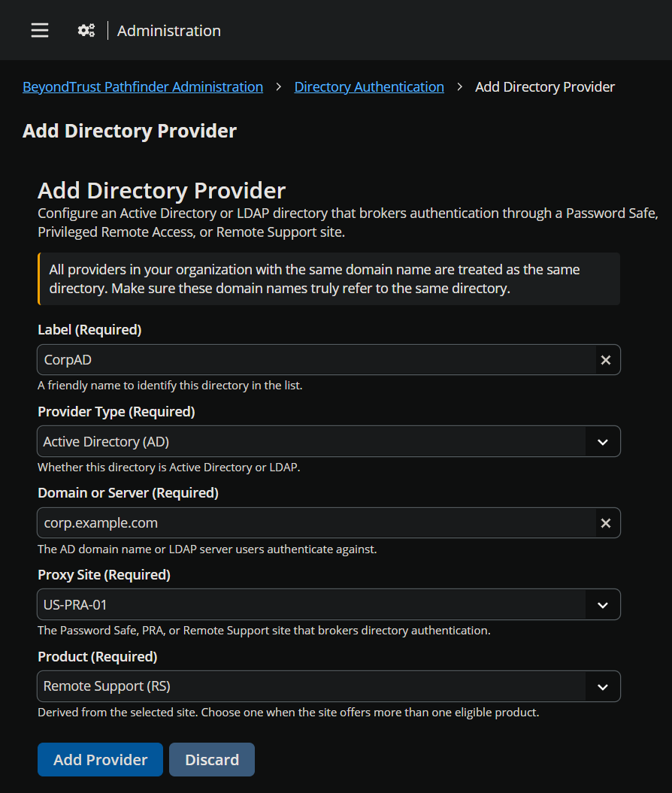Clear the Domain or Server field

coord(605,523)
